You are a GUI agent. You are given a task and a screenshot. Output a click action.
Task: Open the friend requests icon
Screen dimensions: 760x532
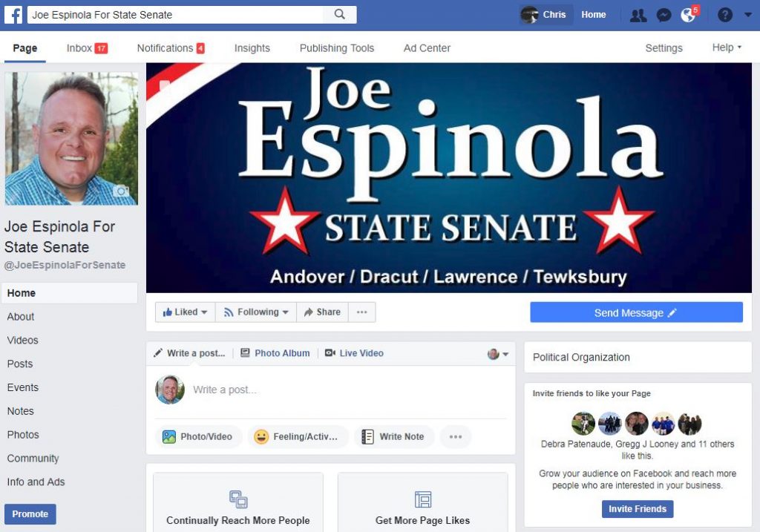pos(638,16)
